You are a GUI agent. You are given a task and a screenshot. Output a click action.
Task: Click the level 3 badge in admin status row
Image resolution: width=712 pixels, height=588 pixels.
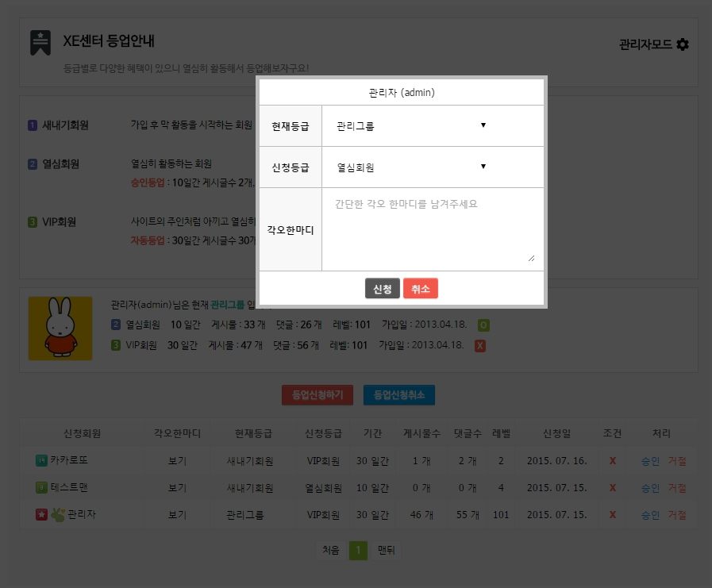coord(116,345)
